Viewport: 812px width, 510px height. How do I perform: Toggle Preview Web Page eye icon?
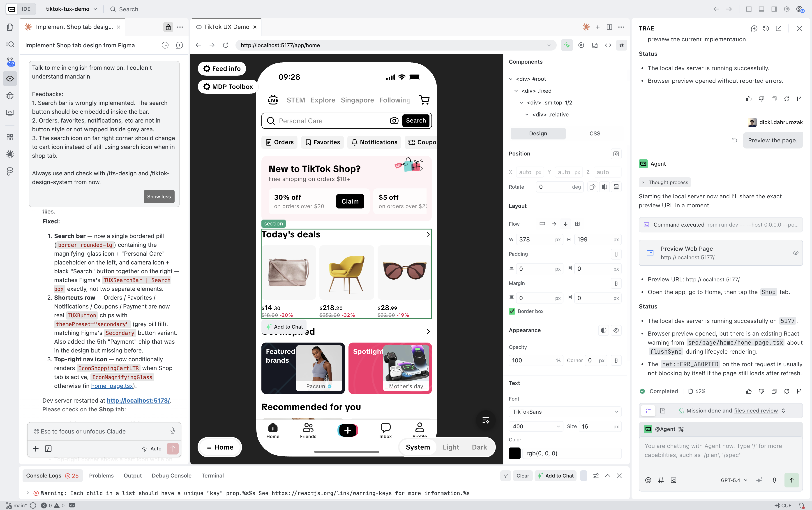click(x=796, y=253)
